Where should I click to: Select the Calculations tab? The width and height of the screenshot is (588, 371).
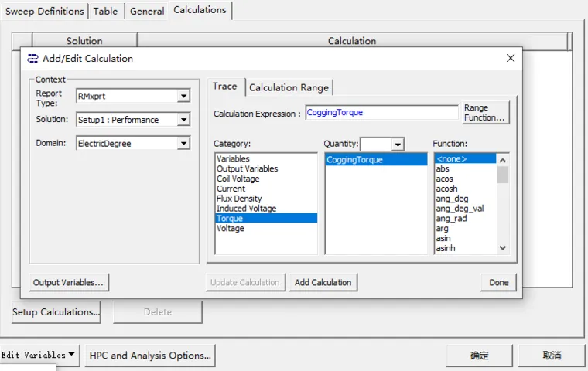200,10
